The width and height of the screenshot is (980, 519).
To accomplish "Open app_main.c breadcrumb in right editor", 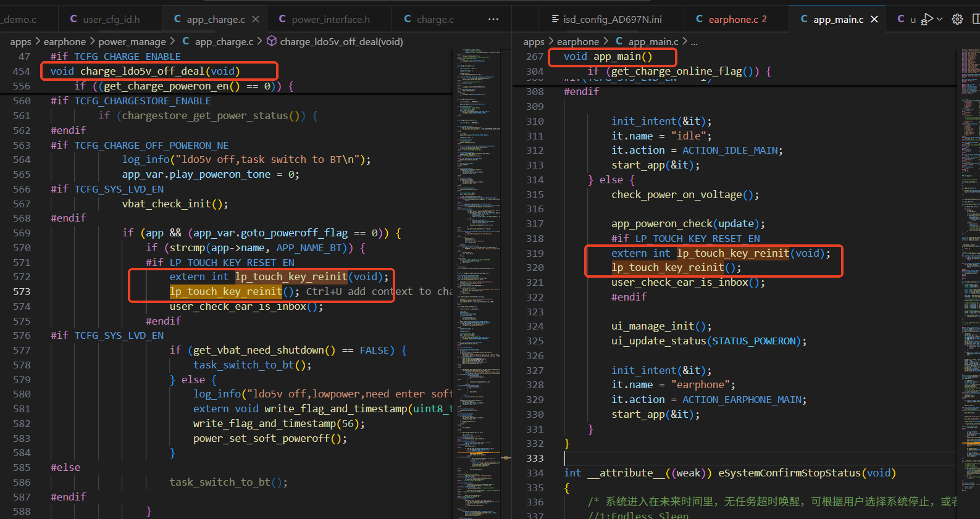I will tap(653, 41).
